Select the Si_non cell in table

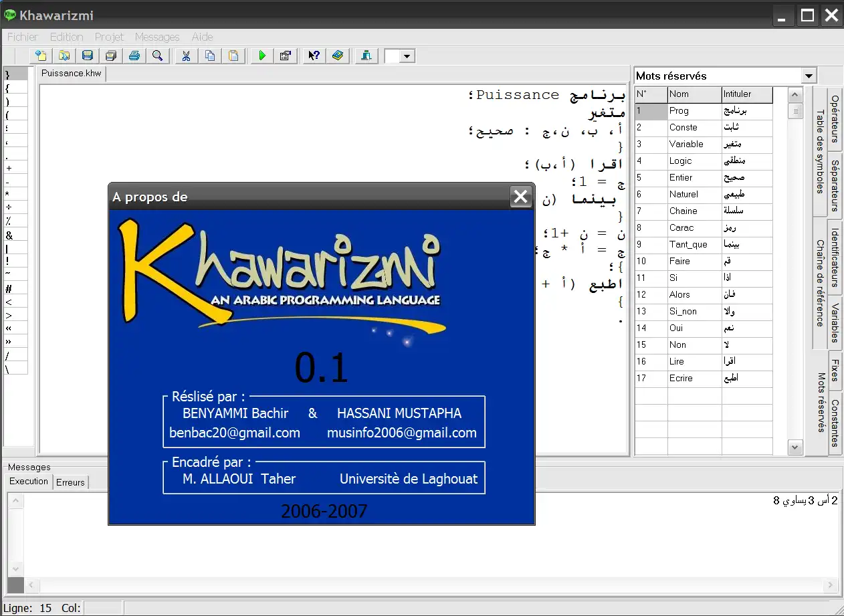694,312
